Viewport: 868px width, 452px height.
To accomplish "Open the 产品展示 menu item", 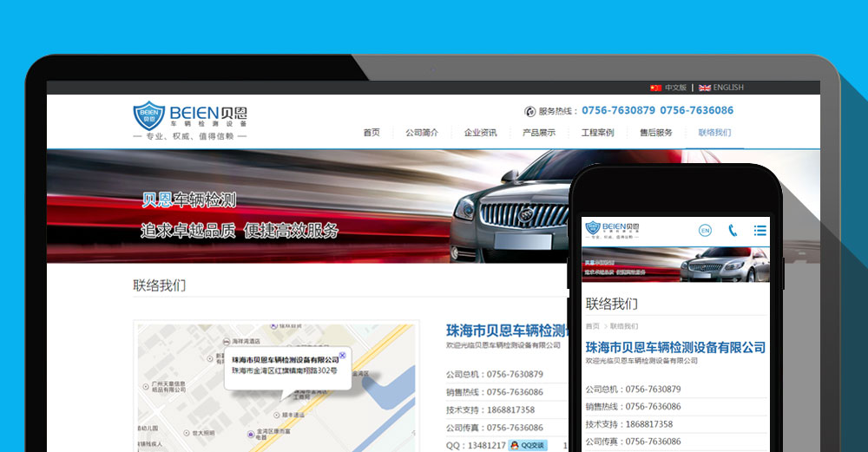I will (x=539, y=133).
